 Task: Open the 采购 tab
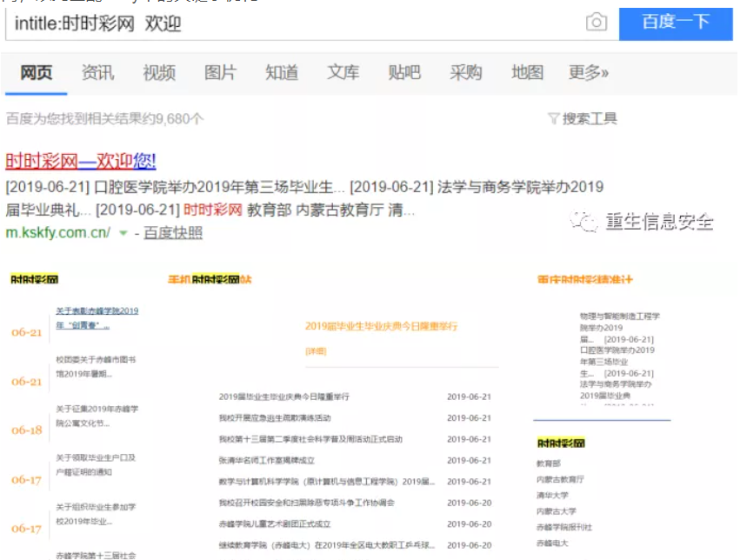466,73
